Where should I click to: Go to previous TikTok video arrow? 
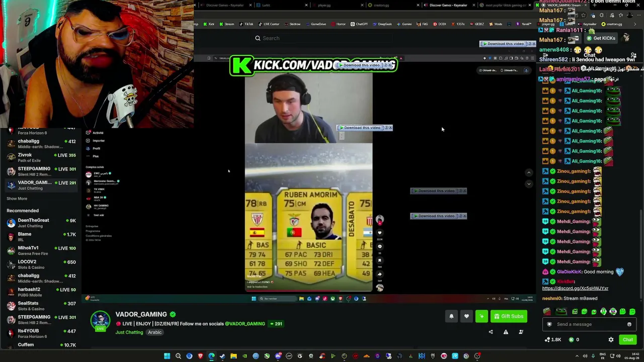528,172
